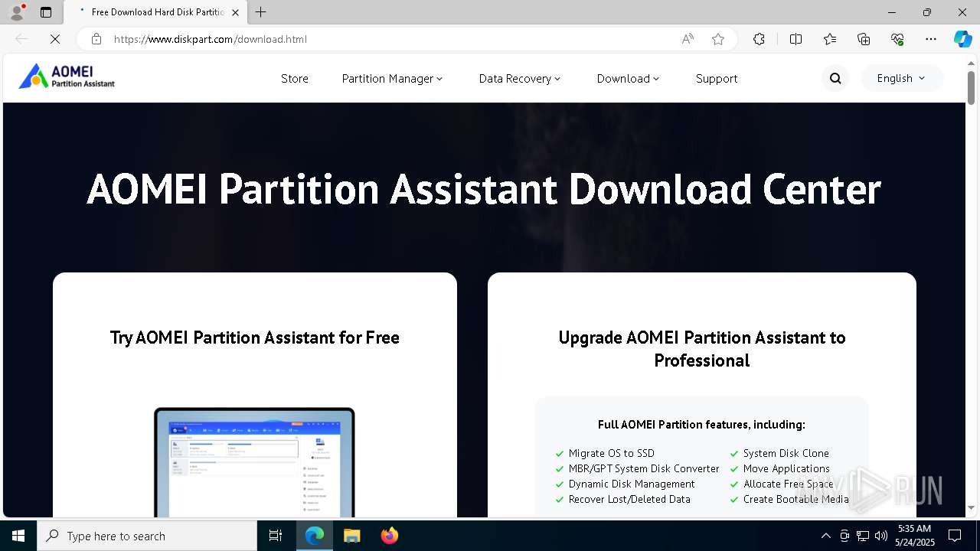Open Browser essentials heart icon
Screen dimensions: 980x551
tap(897, 39)
